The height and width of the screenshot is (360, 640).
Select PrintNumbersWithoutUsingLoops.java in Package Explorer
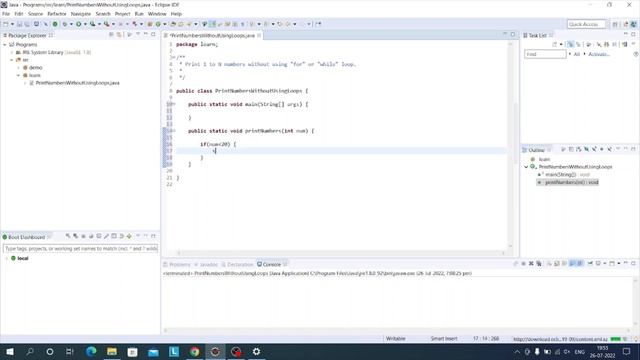pyautogui.click(x=77, y=83)
